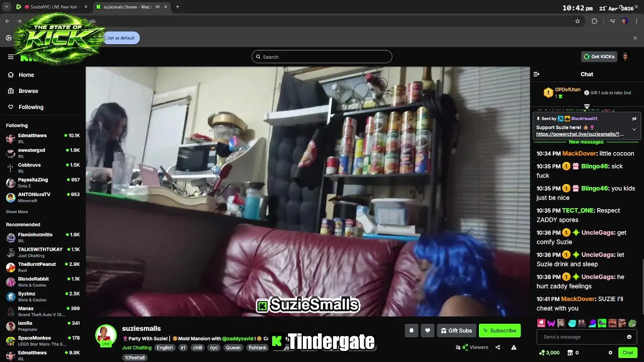Click the Gift Subs button
The height and width of the screenshot is (362, 644).
point(456,330)
